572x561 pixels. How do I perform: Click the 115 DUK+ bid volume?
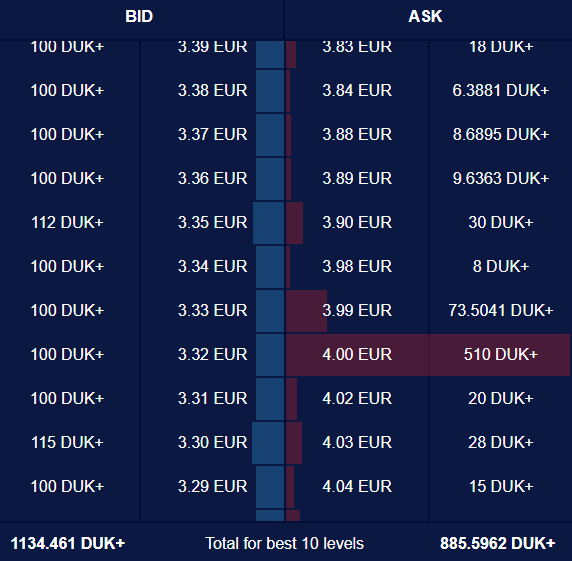(67, 442)
